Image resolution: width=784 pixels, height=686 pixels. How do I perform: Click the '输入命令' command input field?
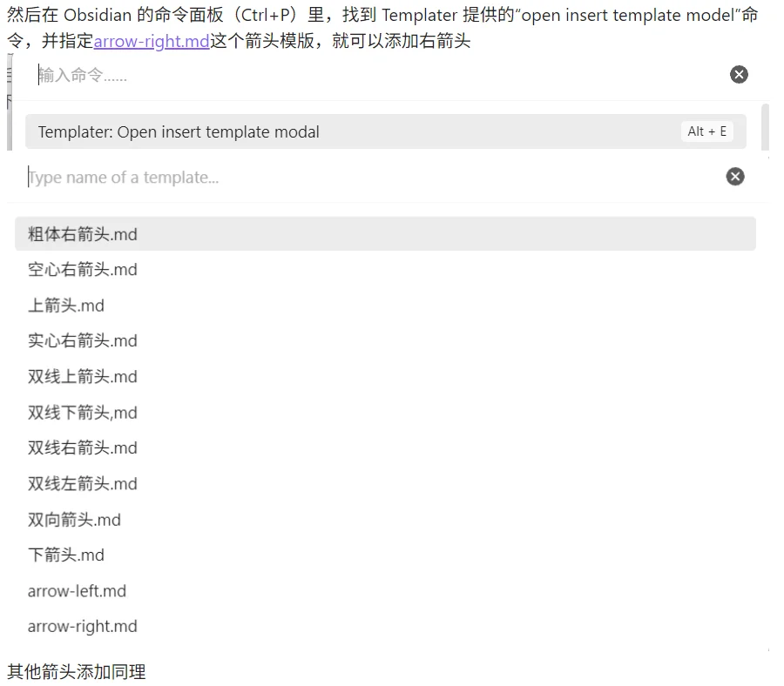click(x=380, y=75)
